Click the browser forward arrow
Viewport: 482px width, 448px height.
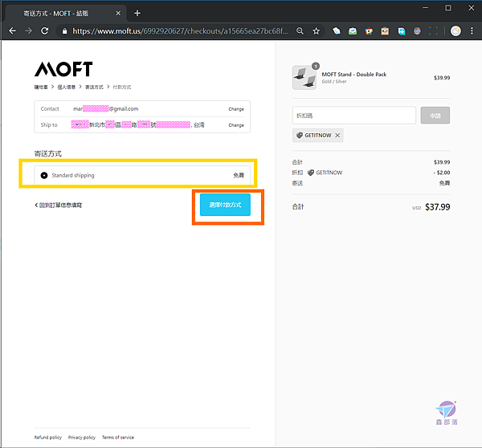coord(29,31)
